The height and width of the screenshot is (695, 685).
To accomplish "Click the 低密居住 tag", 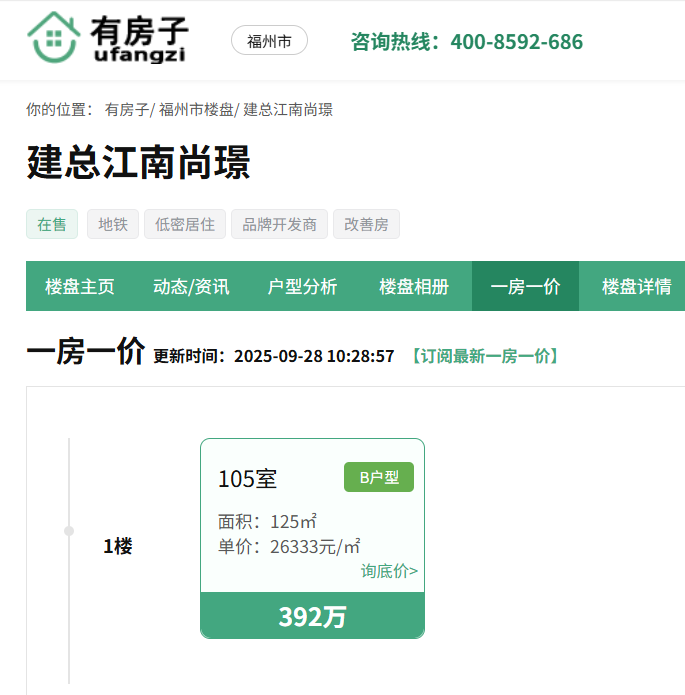I will [x=185, y=224].
